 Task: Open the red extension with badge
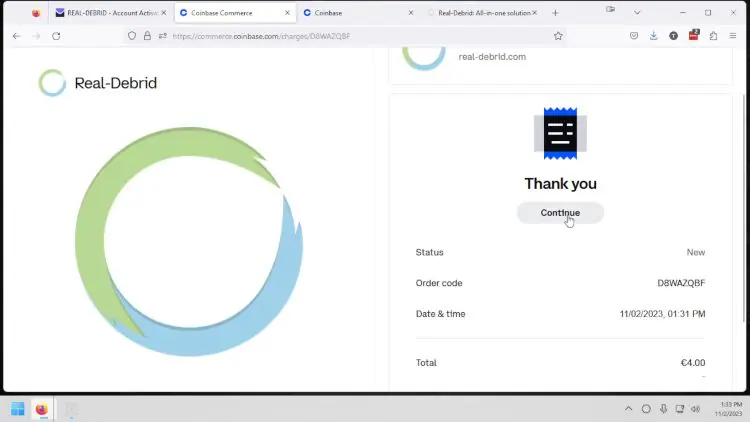694,35
